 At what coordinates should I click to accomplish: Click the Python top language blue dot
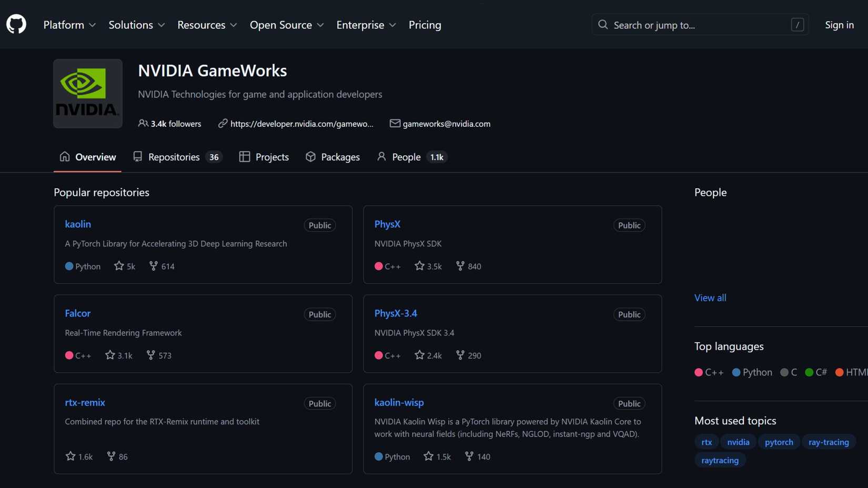(x=736, y=372)
